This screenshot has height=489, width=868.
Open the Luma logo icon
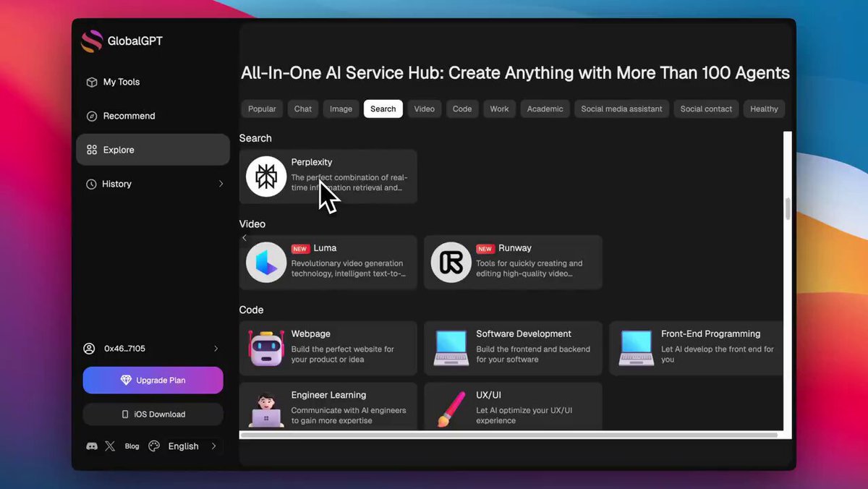tap(266, 262)
